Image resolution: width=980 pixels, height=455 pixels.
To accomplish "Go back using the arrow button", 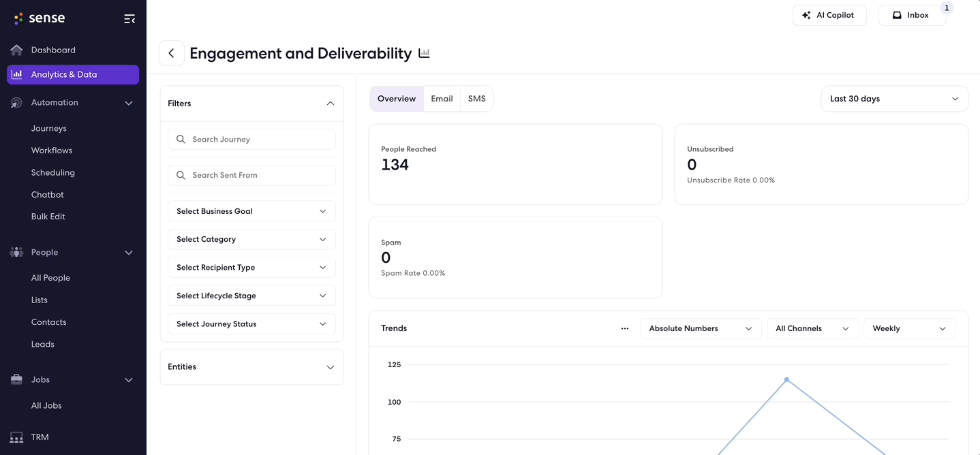I will pos(172,53).
